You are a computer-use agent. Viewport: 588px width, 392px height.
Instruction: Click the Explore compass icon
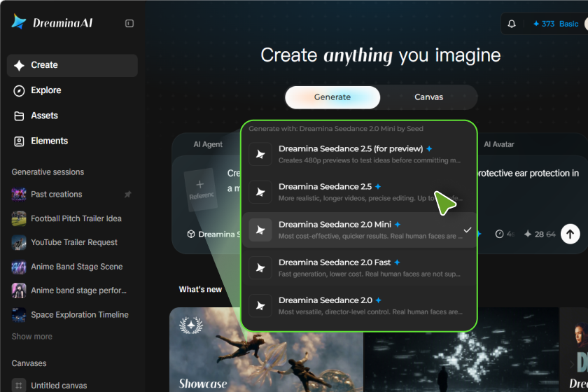[x=19, y=91]
